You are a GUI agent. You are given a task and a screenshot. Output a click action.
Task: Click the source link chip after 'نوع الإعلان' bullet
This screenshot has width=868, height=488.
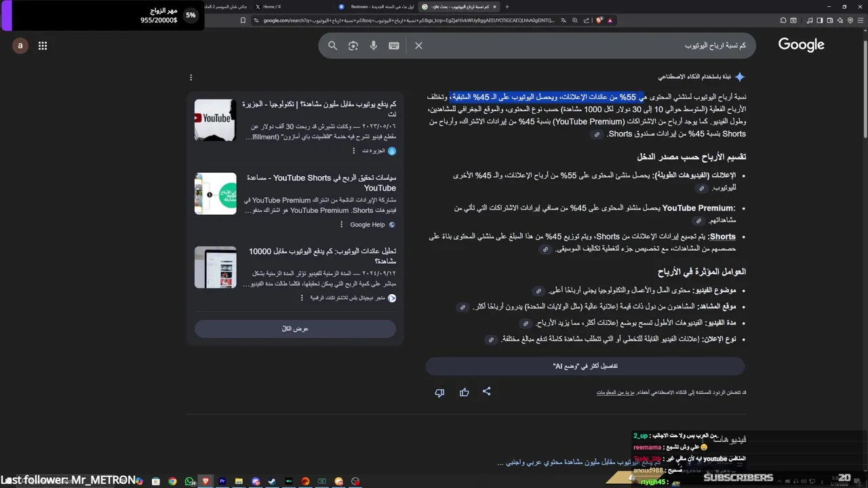click(491, 340)
